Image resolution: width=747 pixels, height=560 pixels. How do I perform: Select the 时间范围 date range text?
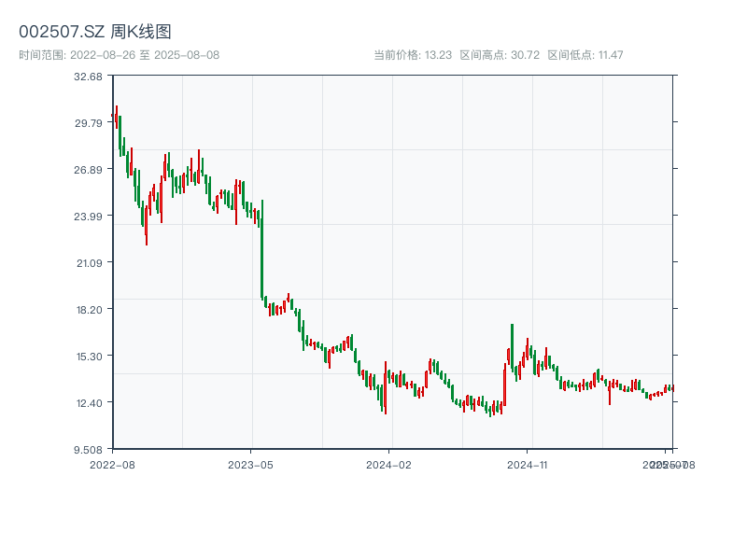(x=119, y=55)
